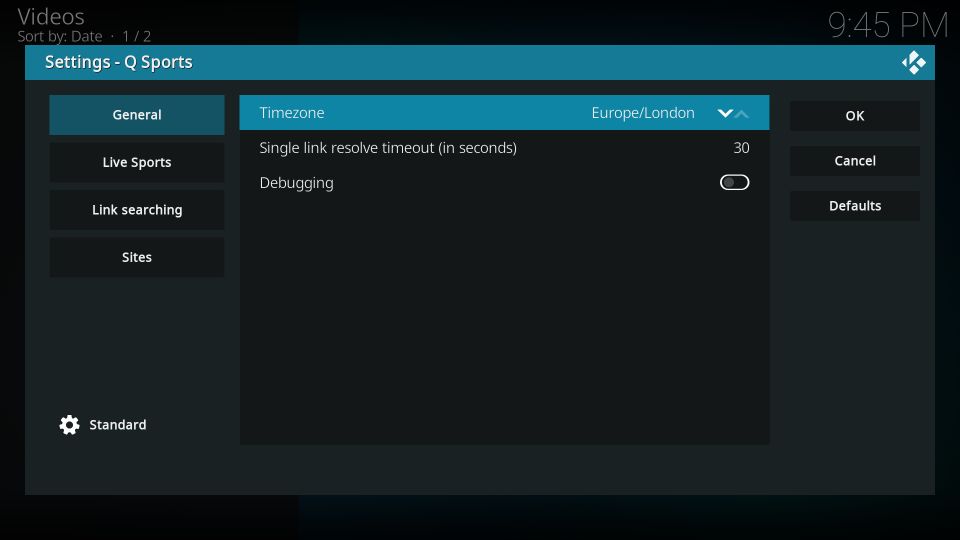Click the timeout value 30
Viewport: 960px width, 540px height.
point(741,148)
